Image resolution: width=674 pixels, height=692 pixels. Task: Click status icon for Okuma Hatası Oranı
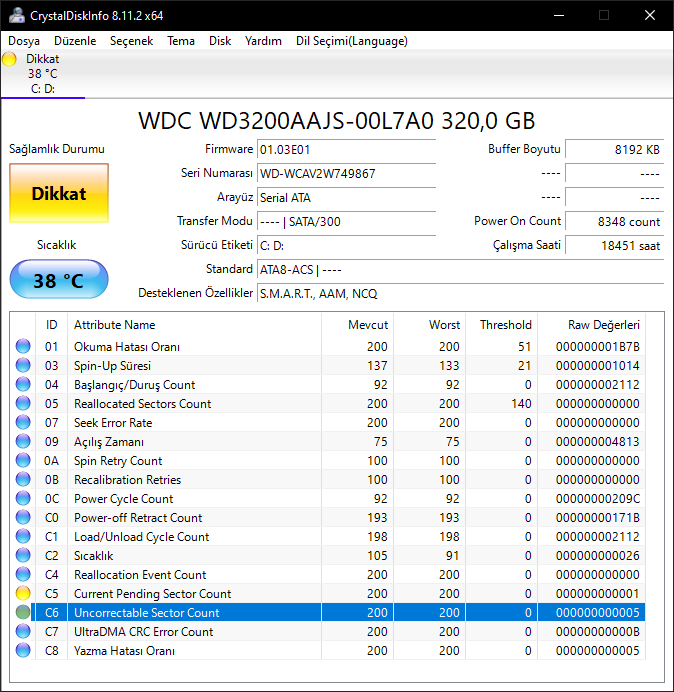(23, 346)
